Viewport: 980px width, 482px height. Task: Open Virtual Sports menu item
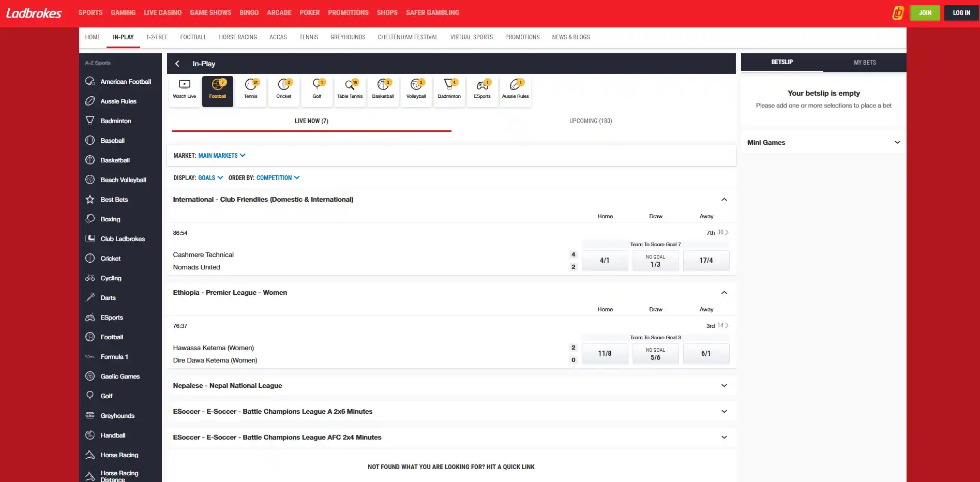pyautogui.click(x=471, y=37)
